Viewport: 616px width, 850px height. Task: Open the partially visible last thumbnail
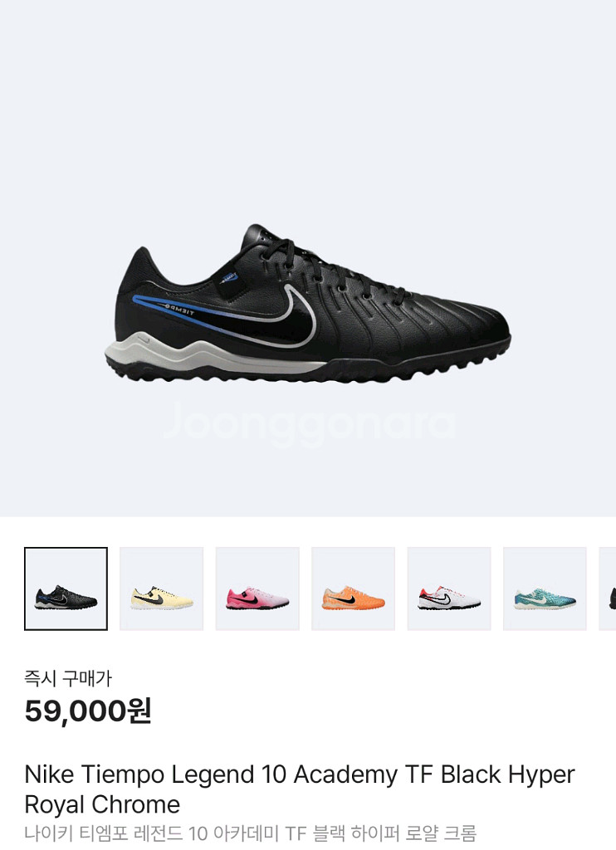click(608, 589)
